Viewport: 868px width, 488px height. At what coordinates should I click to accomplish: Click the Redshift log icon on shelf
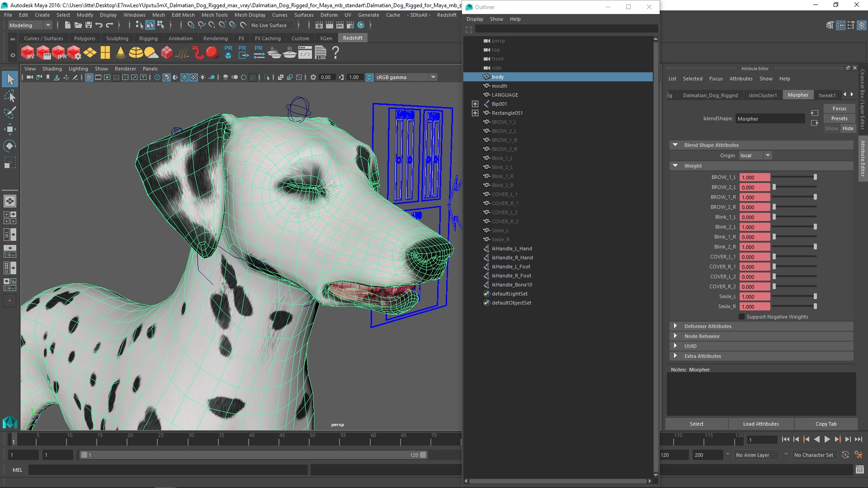tap(321, 53)
